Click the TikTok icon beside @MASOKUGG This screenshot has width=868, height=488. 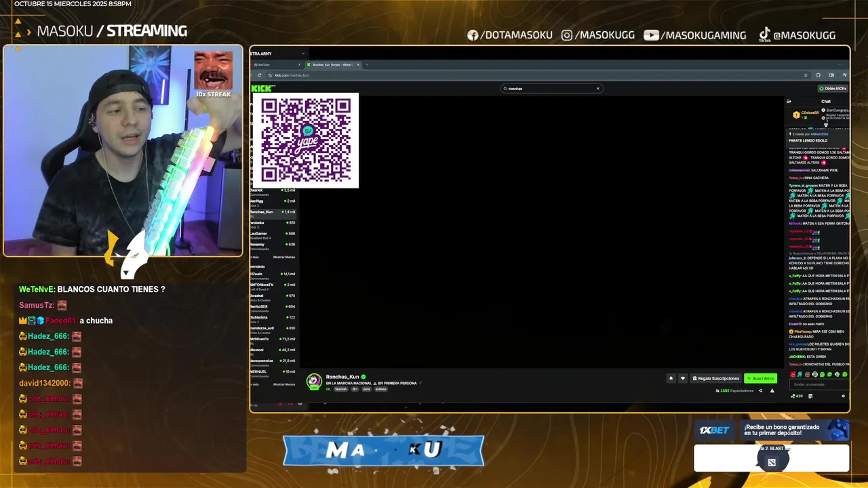pos(764,35)
